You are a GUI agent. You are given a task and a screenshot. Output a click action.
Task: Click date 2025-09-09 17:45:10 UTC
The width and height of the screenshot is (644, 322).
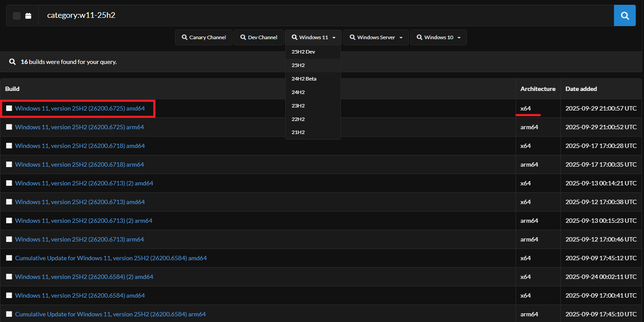(601, 314)
